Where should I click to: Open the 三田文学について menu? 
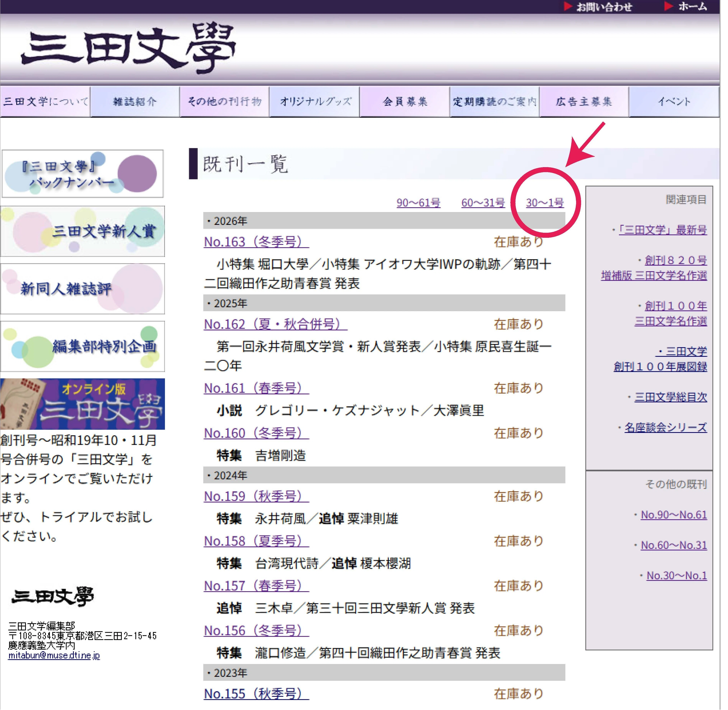(x=45, y=102)
